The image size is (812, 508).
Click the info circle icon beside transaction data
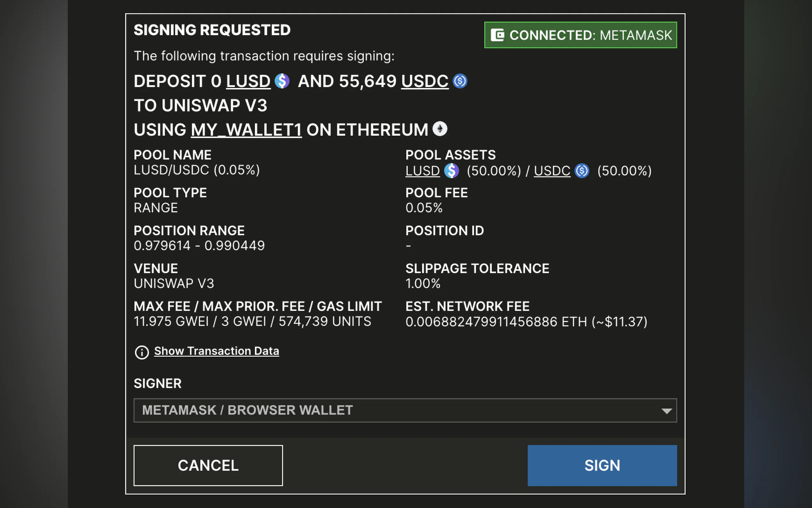tap(142, 353)
